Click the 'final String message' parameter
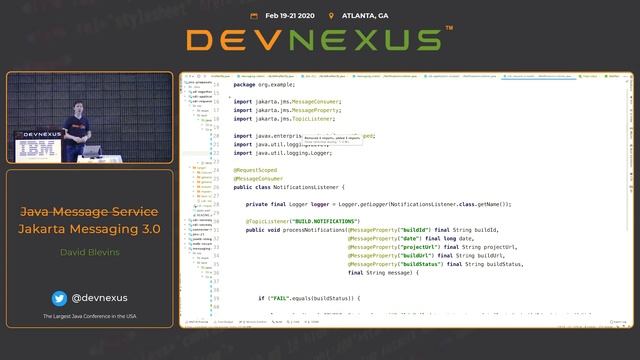Viewport: 640px width, 360px height. (380, 273)
